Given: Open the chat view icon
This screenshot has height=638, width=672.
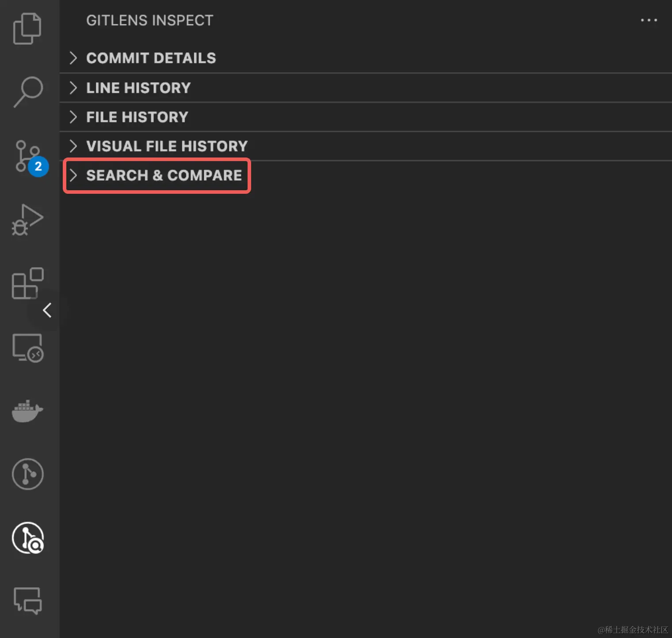Looking at the screenshot, I should point(27,601).
